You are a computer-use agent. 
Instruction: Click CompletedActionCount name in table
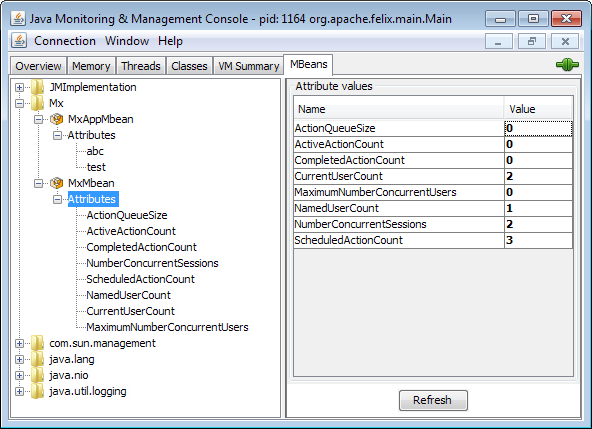tap(349, 160)
